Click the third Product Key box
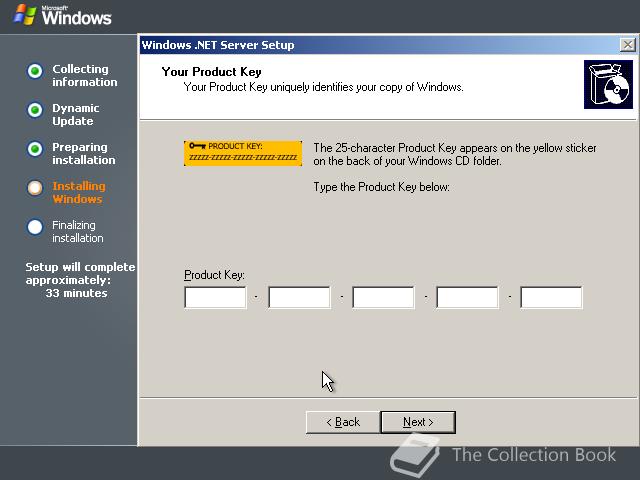 point(383,297)
